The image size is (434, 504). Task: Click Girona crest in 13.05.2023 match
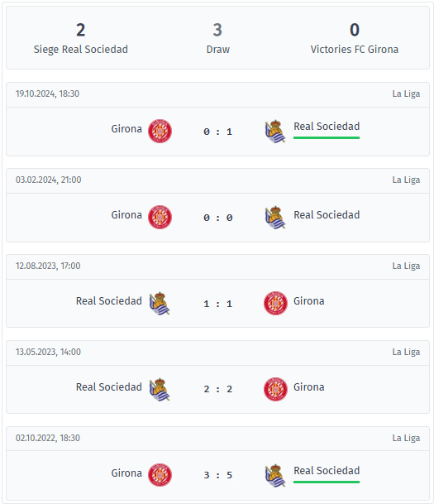tap(275, 390)
